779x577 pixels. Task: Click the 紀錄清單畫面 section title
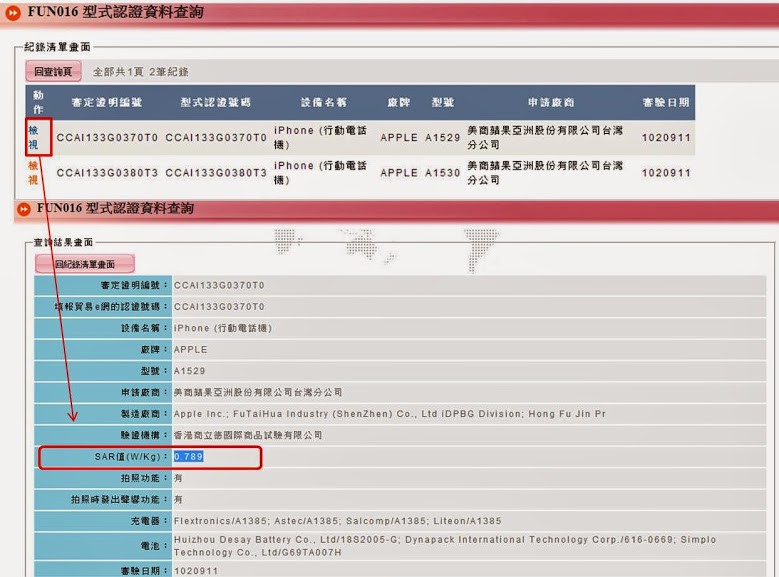(x=57, y=47)
